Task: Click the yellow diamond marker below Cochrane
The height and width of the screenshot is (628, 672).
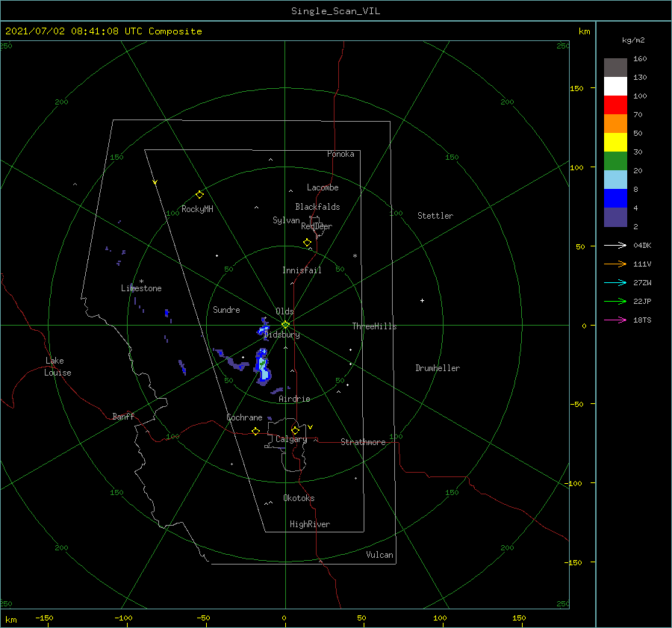Action: point(255,431)
